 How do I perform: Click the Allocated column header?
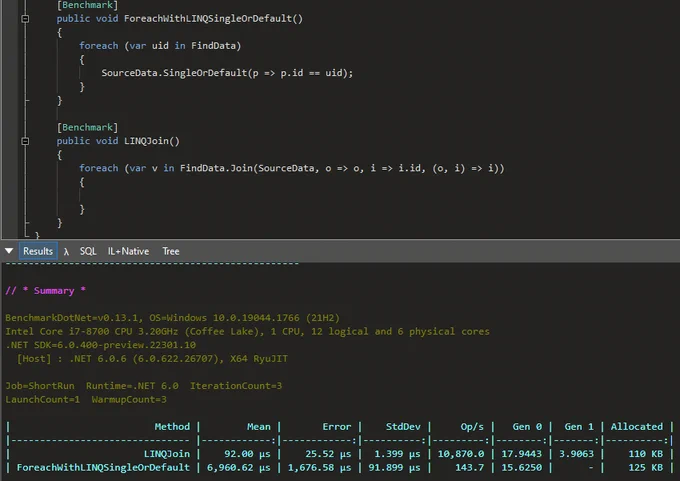click(637, 427)
